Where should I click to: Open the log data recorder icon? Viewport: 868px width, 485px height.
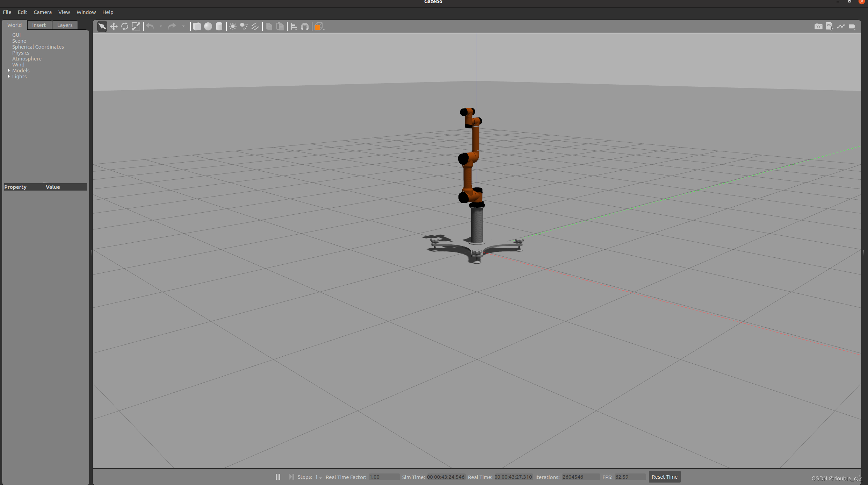[830, 27]
